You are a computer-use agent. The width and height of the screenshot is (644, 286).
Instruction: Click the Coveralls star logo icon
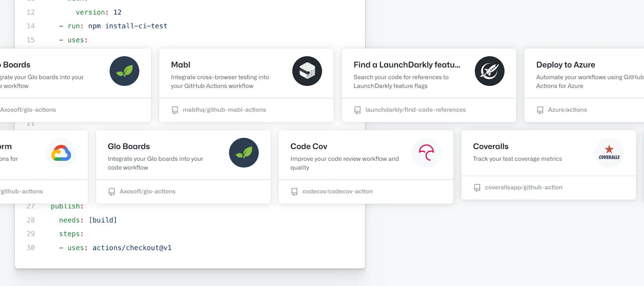609,152
